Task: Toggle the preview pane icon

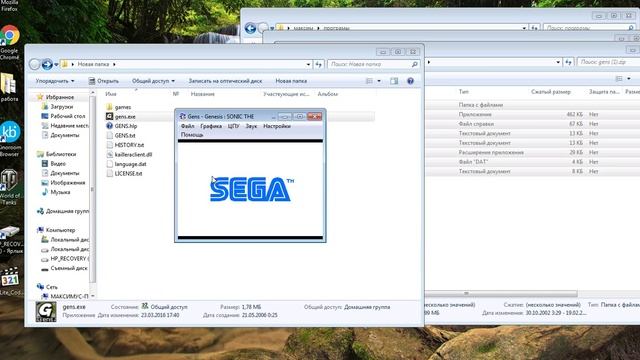Action: [394, 81]
